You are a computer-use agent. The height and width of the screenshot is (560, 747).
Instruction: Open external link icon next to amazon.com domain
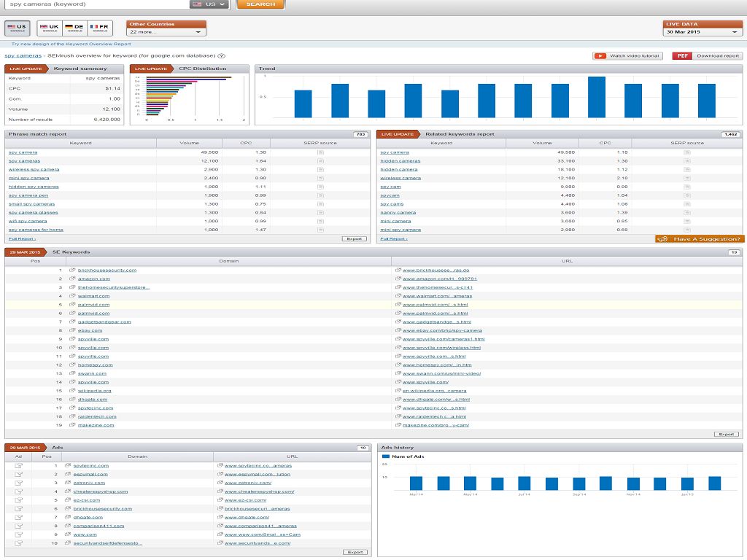(x=72, y=279)
